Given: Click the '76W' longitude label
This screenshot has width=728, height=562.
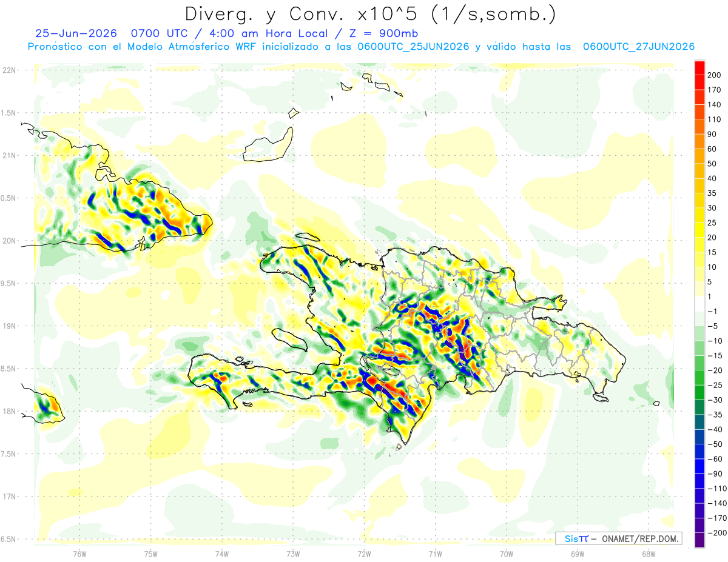Looking at the screenshot, I should tap(79, 554).
